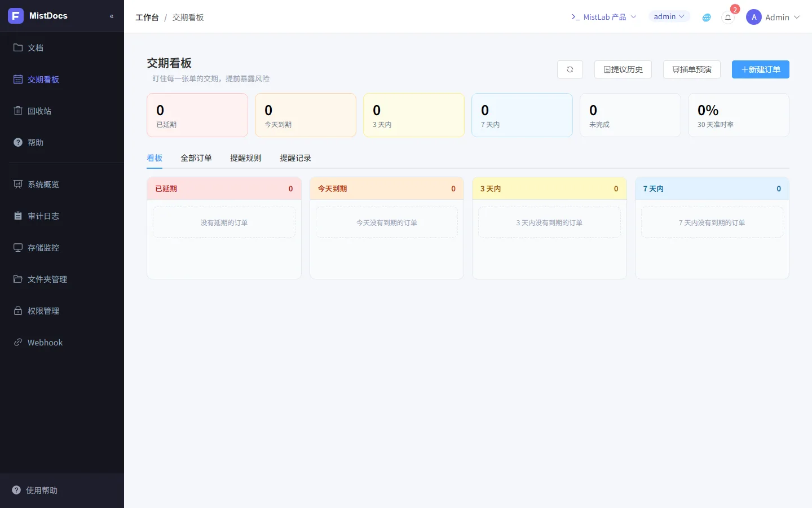The width and height of the screenshot is (812, 508).
Task: Click the 今天到期 summary card
Action: pos(306,115)
